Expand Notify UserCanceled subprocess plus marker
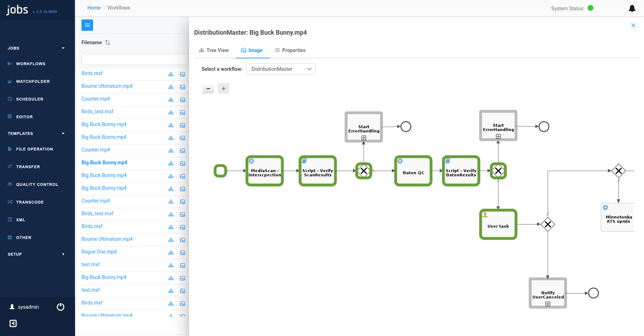The height and width of the screenshot is (336, 644). pyautogui.click(x=548, y=304)
